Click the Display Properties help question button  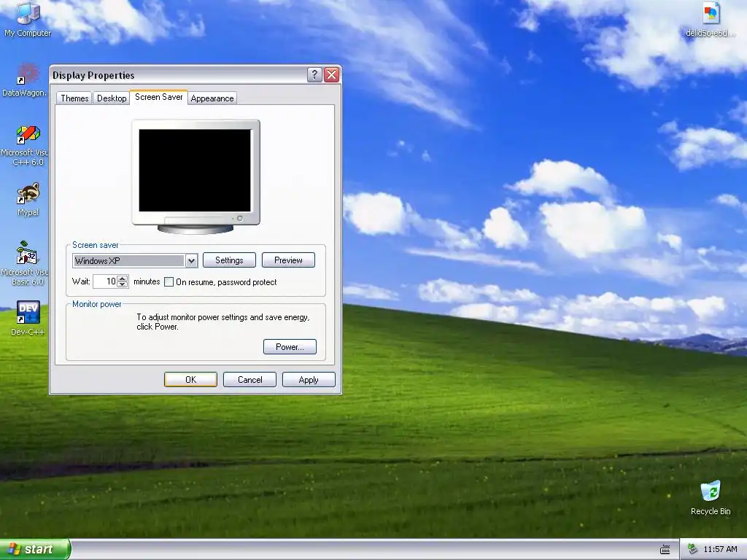coord(314,75)
